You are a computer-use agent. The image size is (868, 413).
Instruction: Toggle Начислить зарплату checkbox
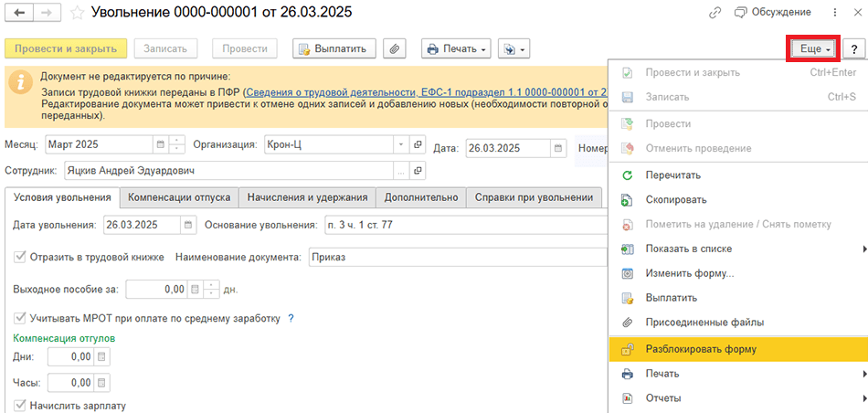pyautogui.click(x=20, y=405)
